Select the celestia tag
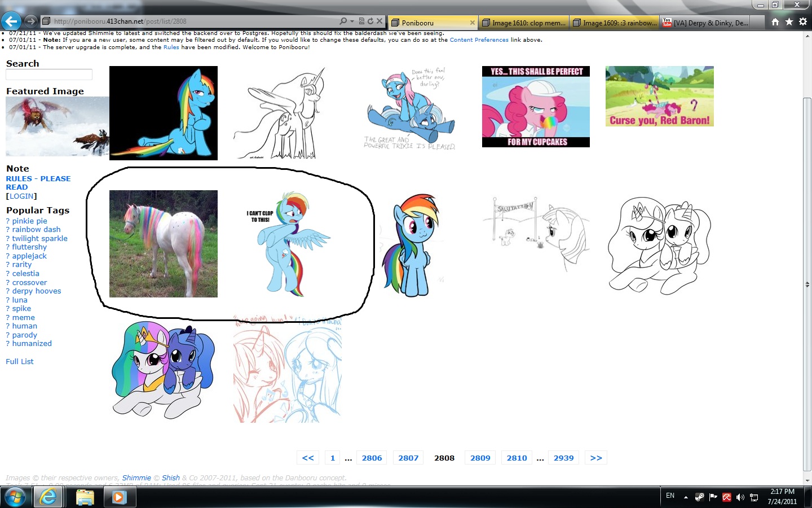 [x=25, y=274]
